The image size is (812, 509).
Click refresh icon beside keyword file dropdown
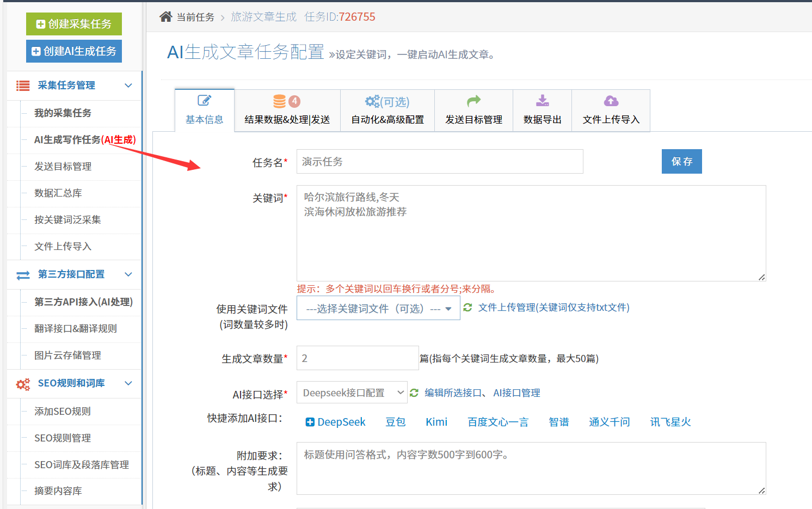click(467, 308)
